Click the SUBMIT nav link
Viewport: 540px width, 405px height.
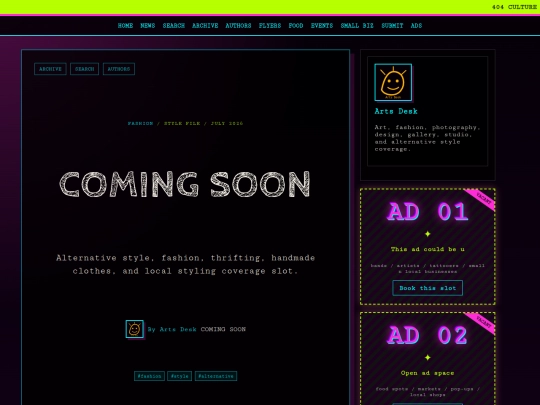pos(392,25)
